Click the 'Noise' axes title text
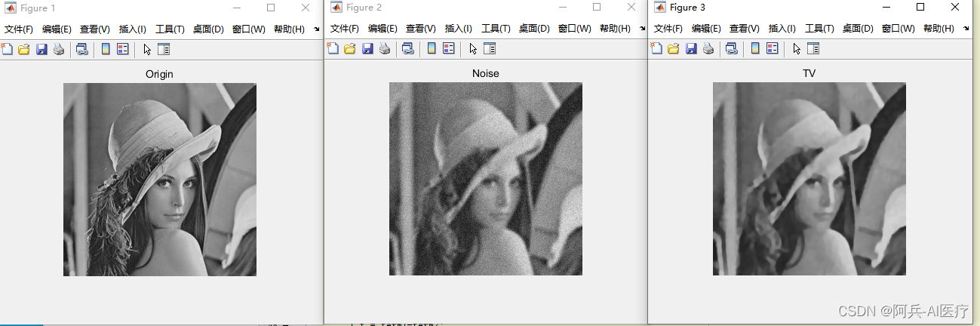The height and width of the screenshot is (326, 980). click(486, 73)
